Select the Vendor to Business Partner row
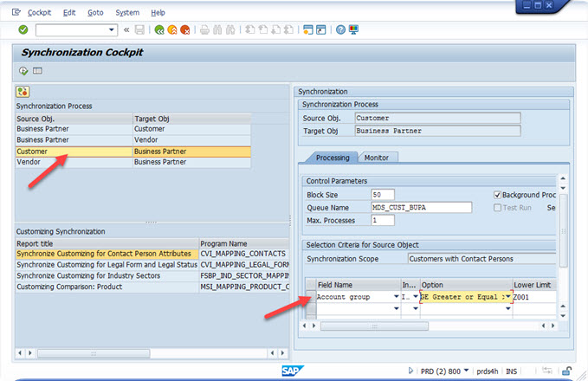Screen dimensions: 588x381 (x=132, y=162)
